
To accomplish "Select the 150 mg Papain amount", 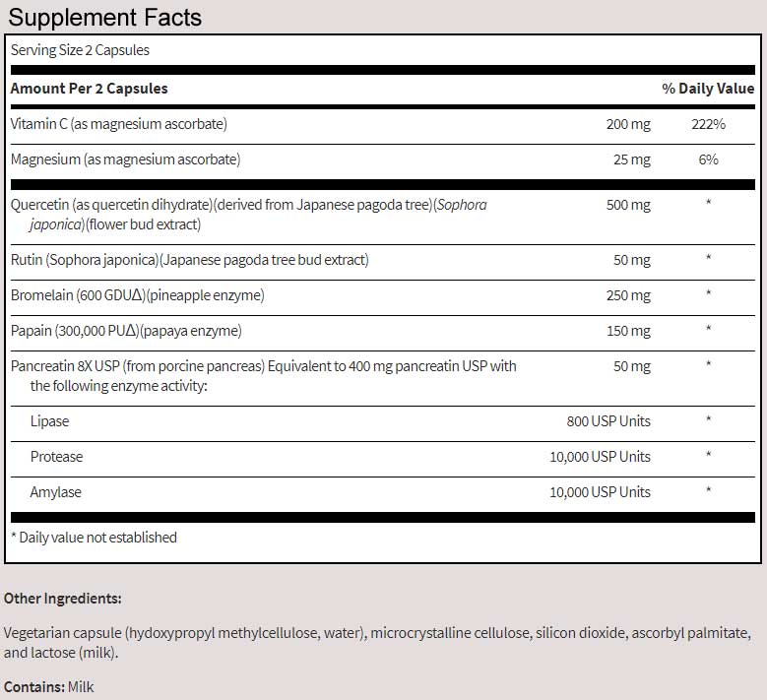I will (628, 331).
